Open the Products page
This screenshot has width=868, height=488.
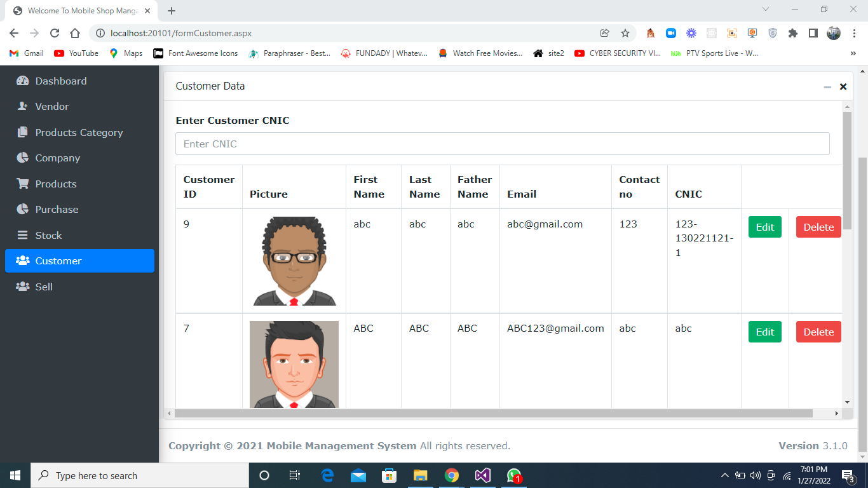click(54, 184)
